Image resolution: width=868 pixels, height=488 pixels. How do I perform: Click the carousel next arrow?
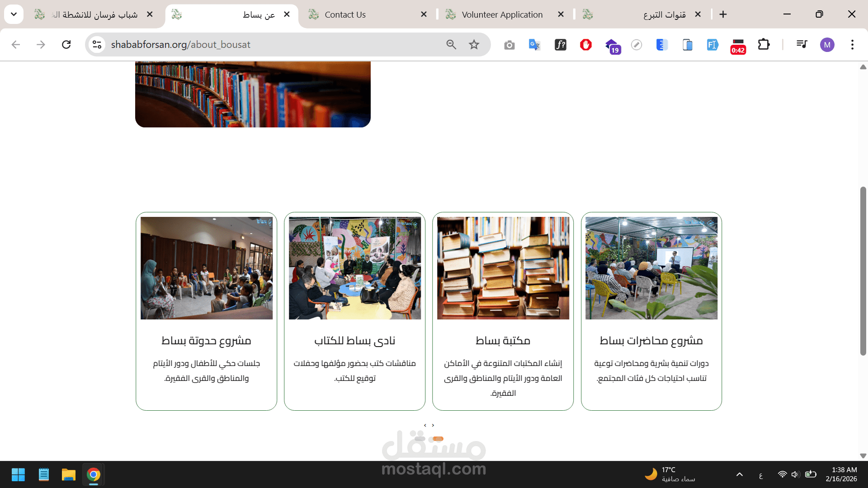433,425
